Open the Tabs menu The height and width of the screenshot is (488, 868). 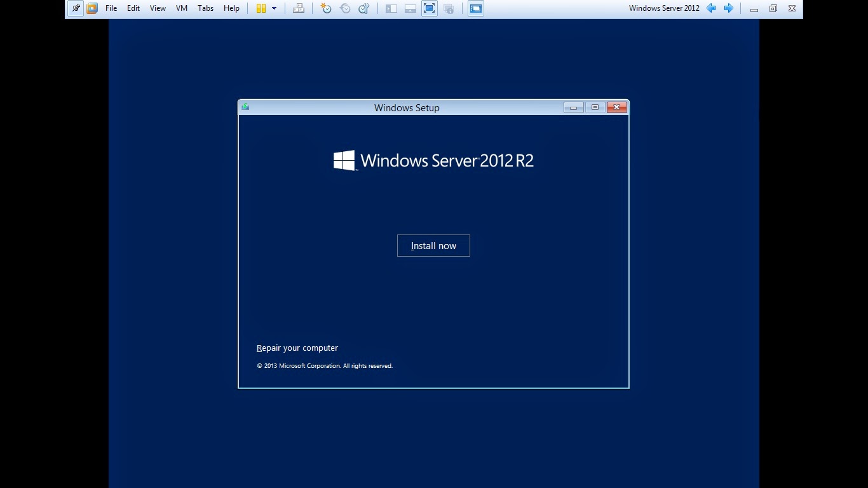[x=205, y=8]
